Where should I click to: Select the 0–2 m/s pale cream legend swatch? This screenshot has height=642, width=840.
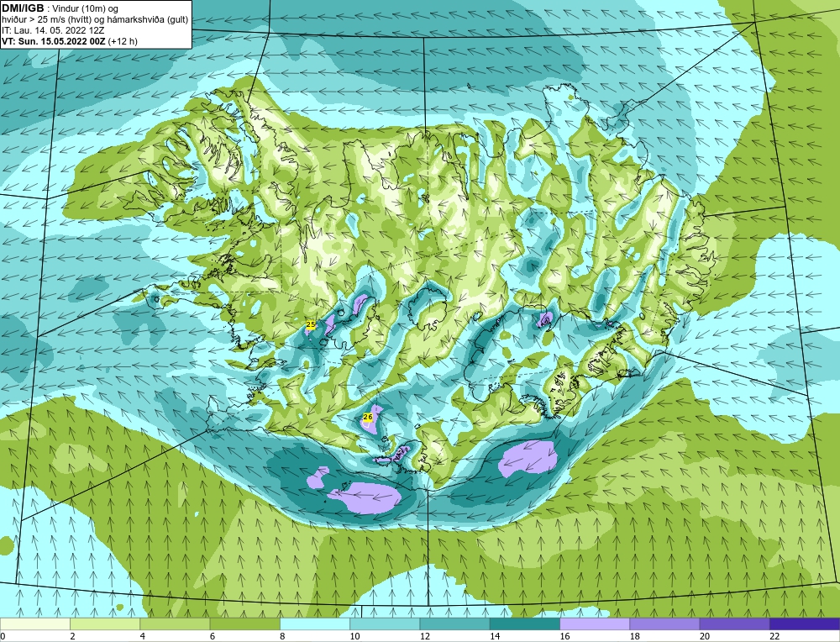(34, 624)
